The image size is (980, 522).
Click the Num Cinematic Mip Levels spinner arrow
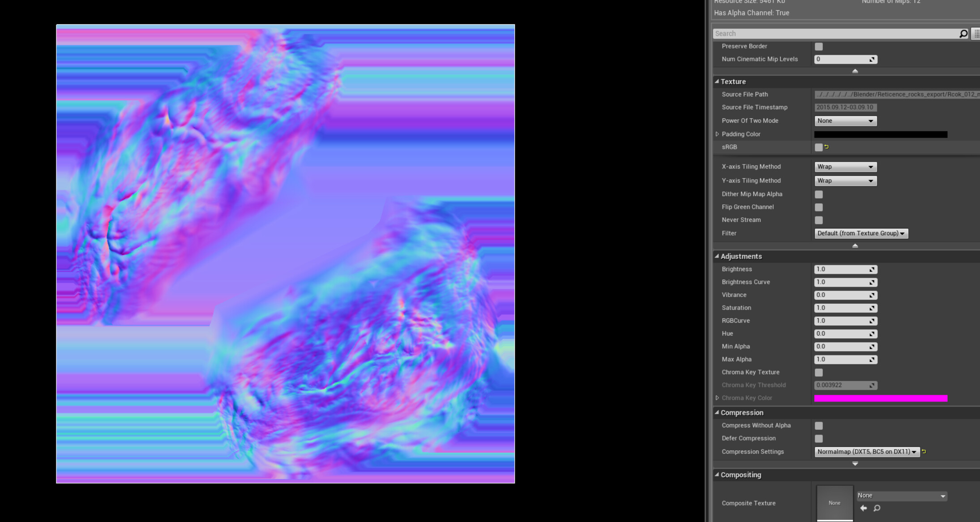click(872, 60)
